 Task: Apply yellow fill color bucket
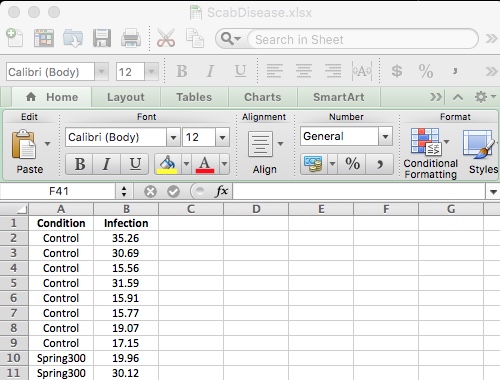click(x=168, y=164)
